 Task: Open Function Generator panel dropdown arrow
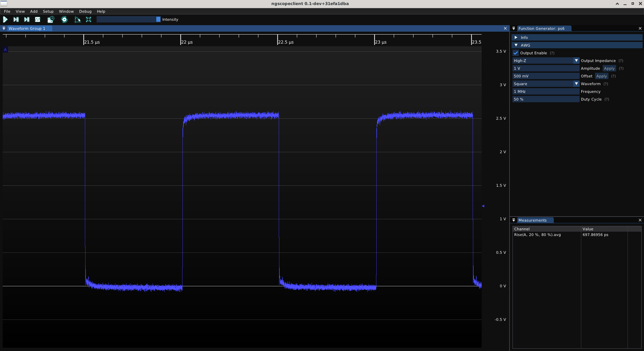pyautogui.click(x=514, y=28)
